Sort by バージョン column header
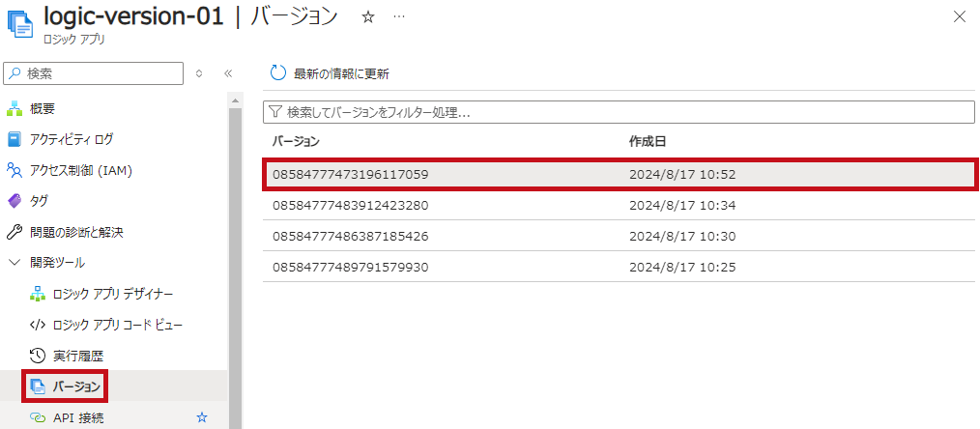980x429 pixels. (x=296, y=142)
